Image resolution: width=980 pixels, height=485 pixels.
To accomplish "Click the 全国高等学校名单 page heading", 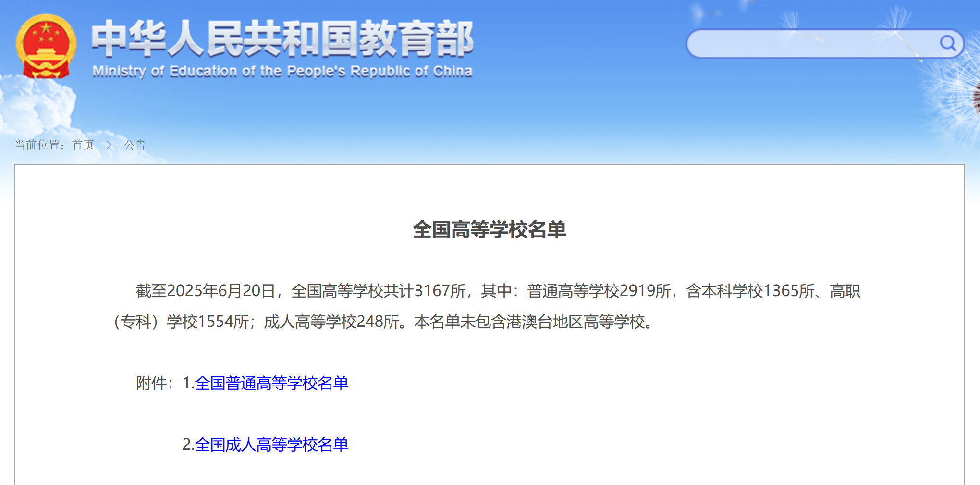I will pyautogui.click(x=489, y=230).
